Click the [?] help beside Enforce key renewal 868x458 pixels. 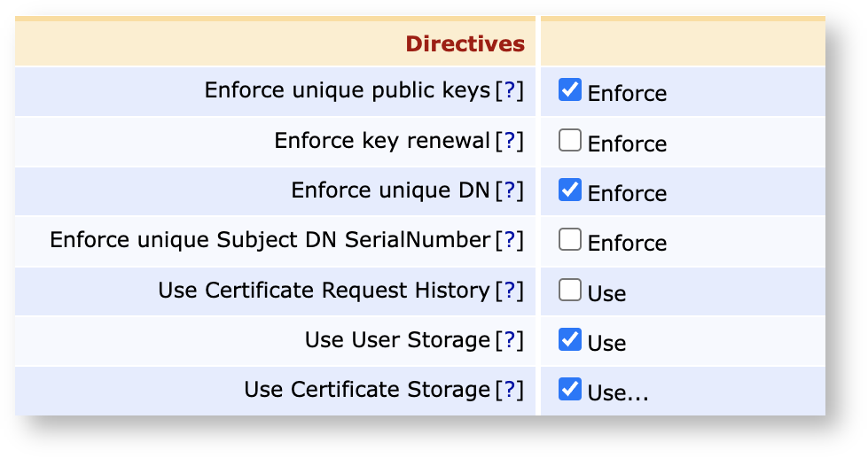point(509,141)
